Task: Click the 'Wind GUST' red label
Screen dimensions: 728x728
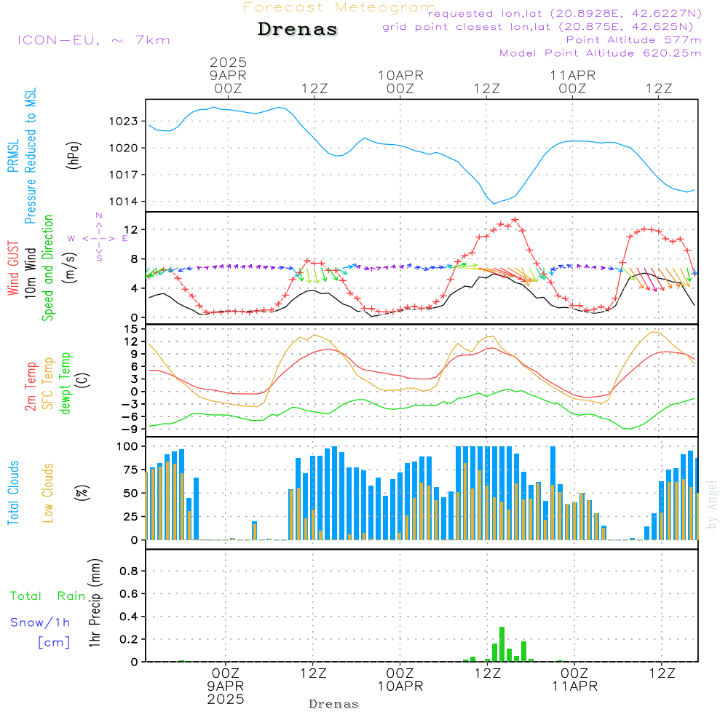Action: [x=13, y=269]
